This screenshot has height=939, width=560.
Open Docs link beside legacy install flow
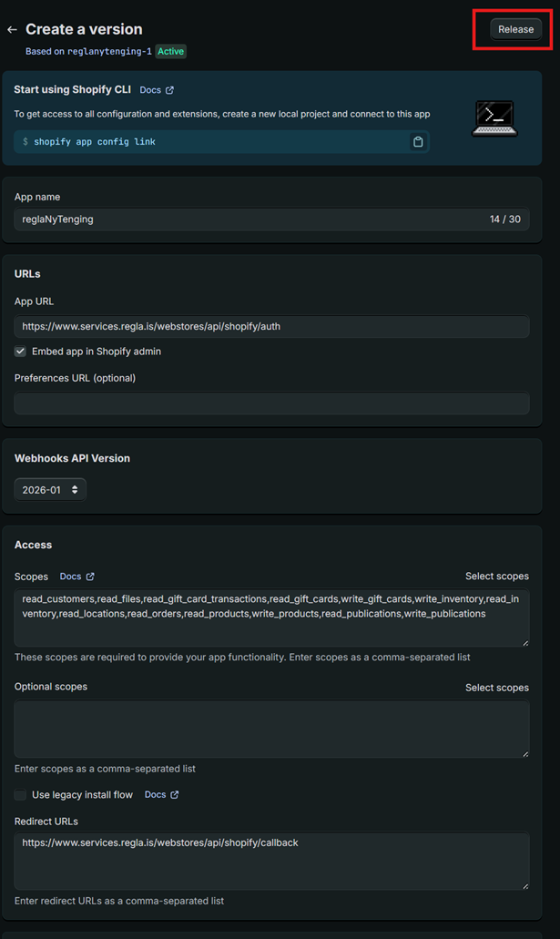click(161, 795)
